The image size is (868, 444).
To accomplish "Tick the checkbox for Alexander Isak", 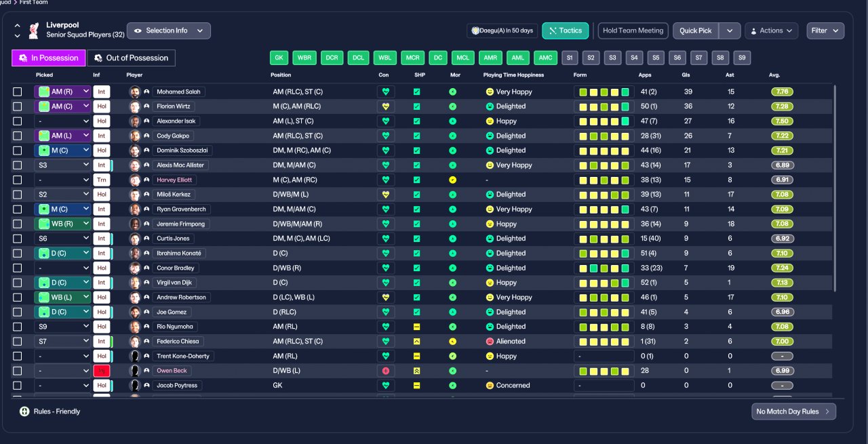I will point(18,121).
